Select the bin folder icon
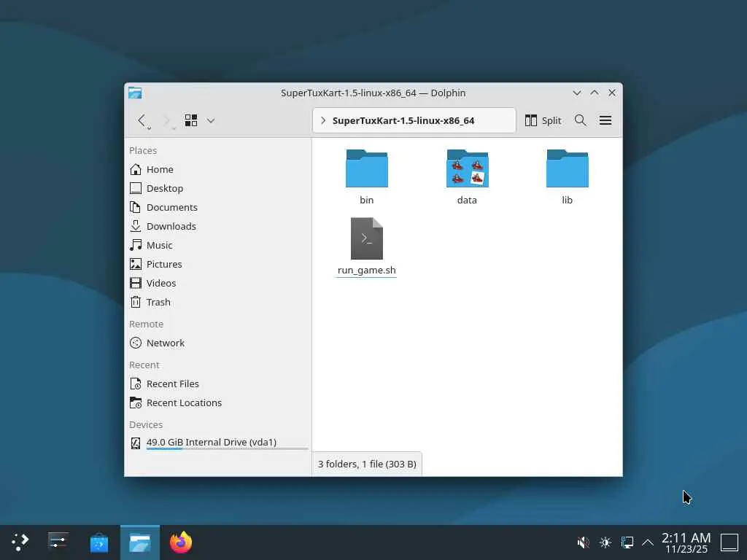747x560 pixels. tap(367, 168)
